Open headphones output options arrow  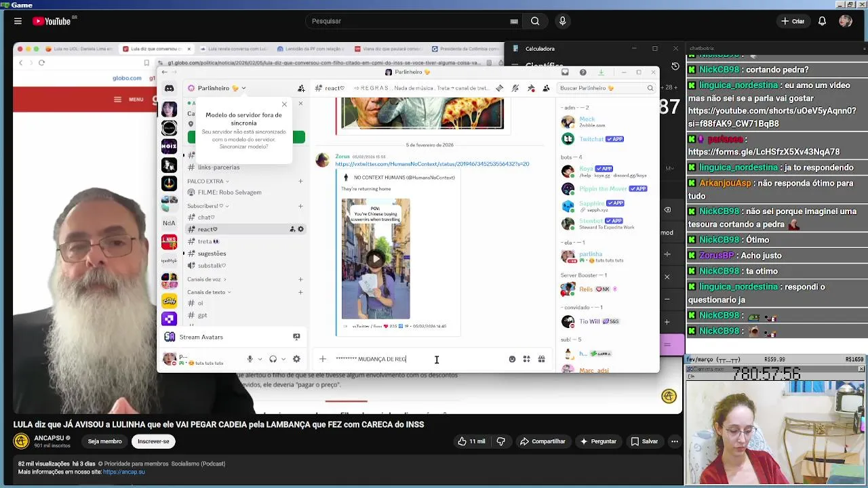(283, 359)
